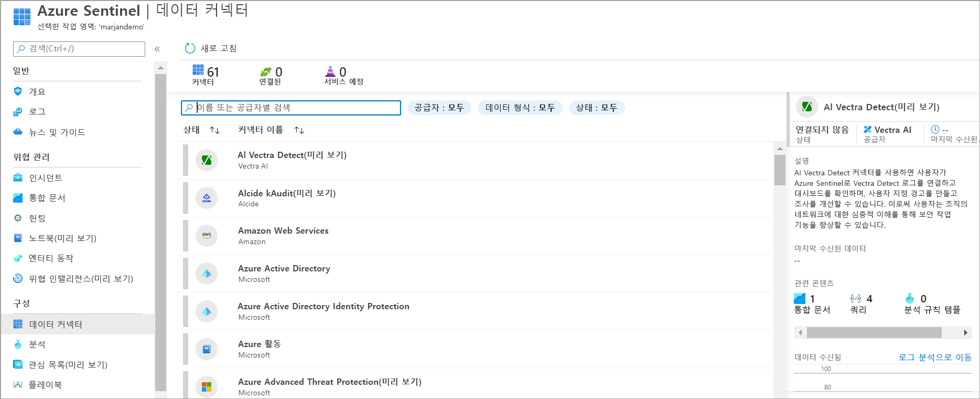Collapse the sidebar with the double chevron
980x399 pixels.
(x=157, y=49)
